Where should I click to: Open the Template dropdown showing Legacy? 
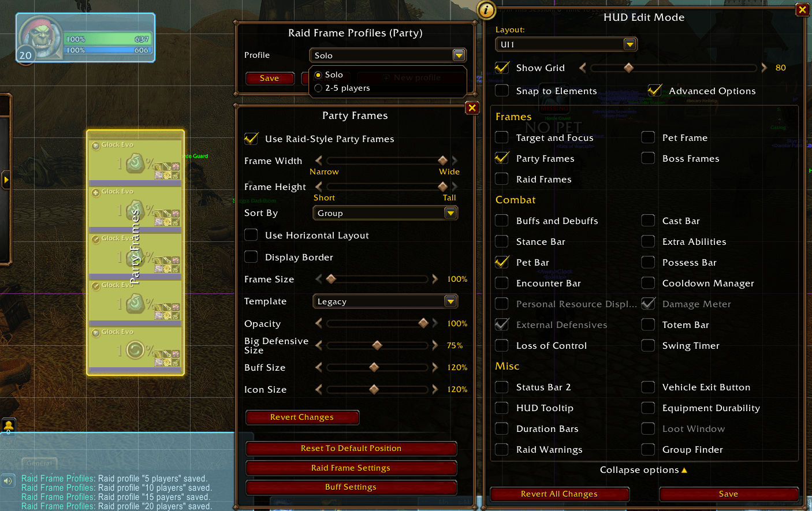pyautogui.click(x=386, y=301)
